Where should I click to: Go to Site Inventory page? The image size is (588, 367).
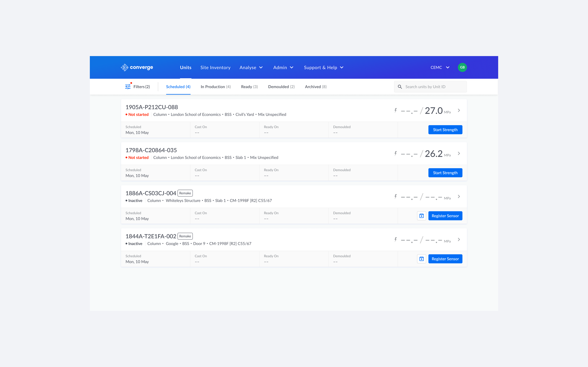(215, 67)
